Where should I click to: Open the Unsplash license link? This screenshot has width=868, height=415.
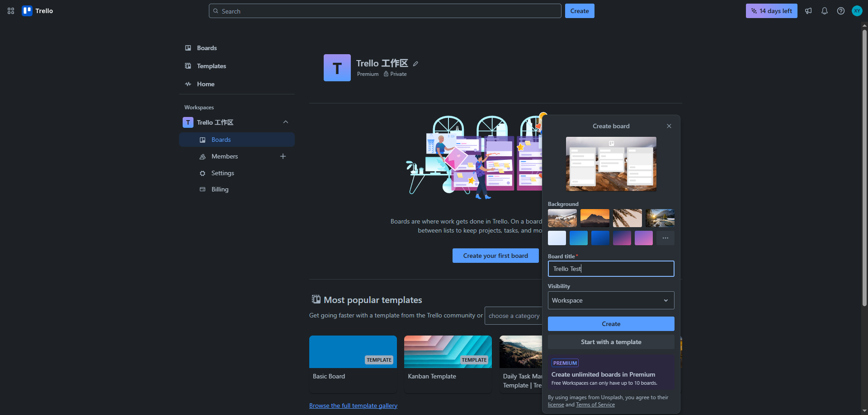556,405
